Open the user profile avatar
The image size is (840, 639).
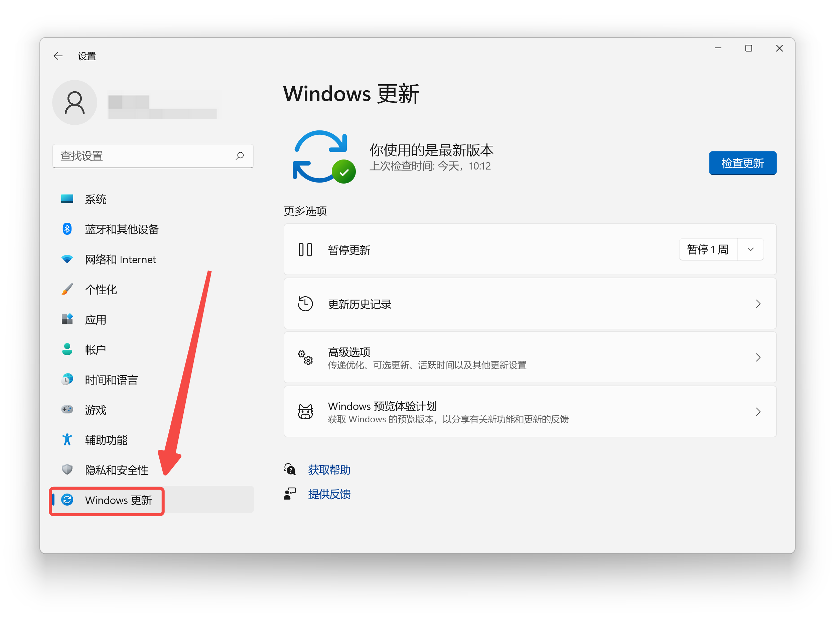point(75,102)
